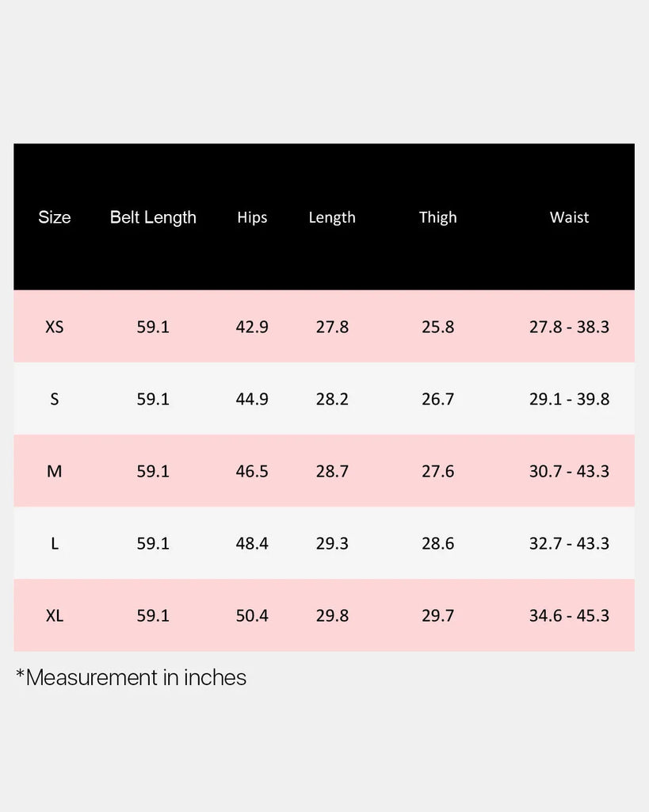Select the XL size row label
The width and height of the screenshot is (649, 812).
click(55, 615)
